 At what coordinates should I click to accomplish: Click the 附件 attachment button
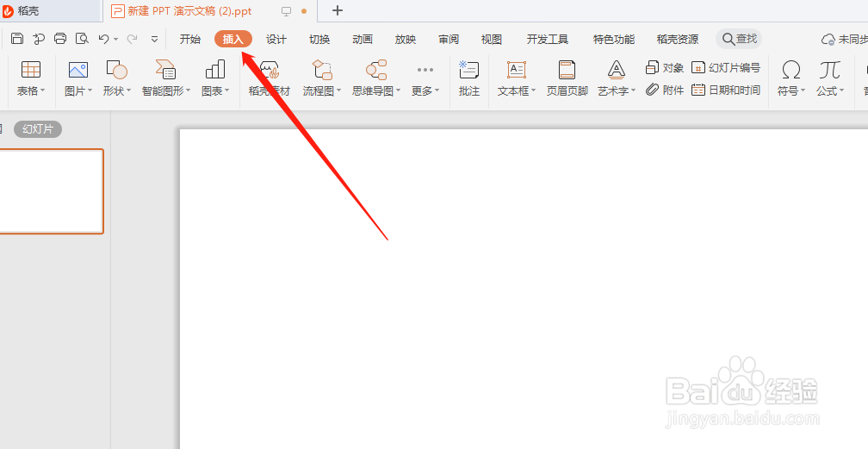pos(664,90)
